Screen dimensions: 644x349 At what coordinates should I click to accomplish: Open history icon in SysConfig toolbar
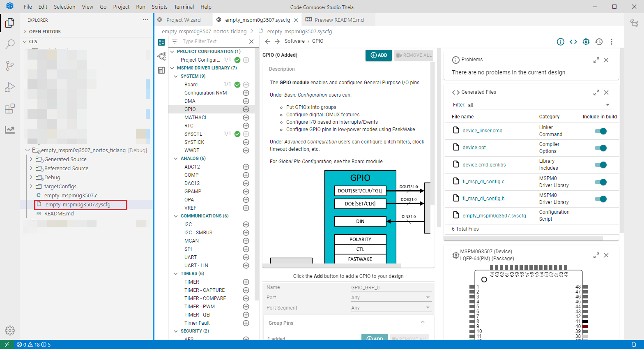(x=599, y=42)
